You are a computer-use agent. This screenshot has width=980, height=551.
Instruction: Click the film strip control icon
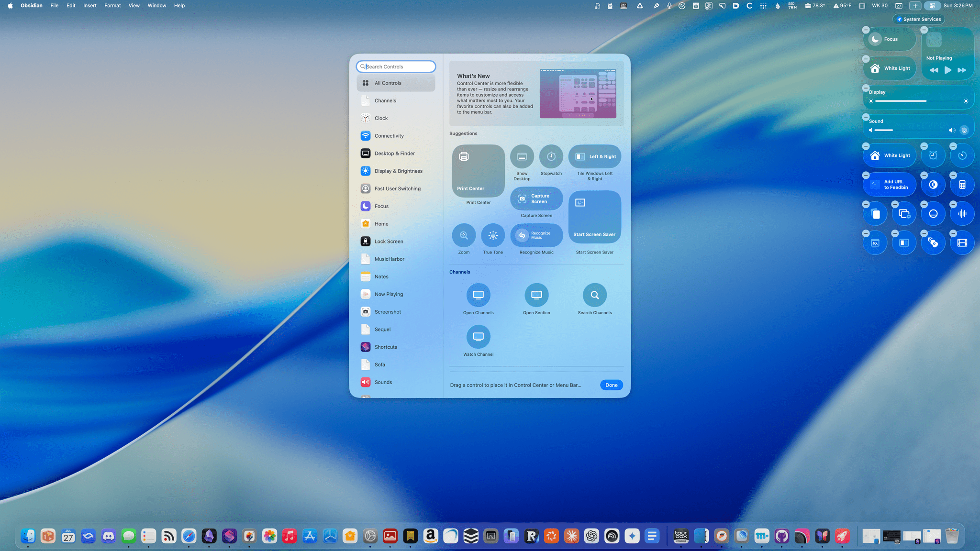click(x=962, y=243)
